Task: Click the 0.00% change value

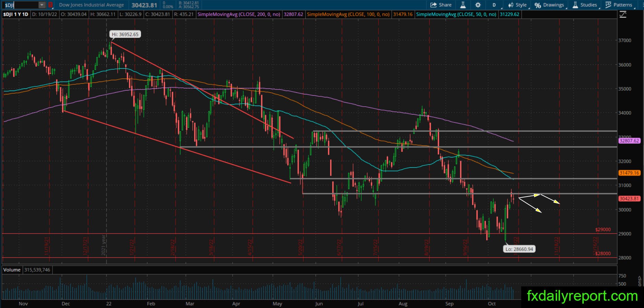Action: [x=168, y=7]
